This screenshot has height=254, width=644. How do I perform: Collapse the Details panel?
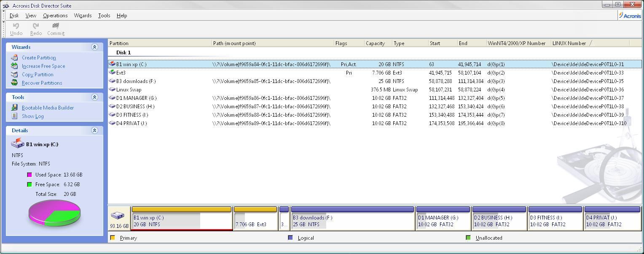click(94, 130)
